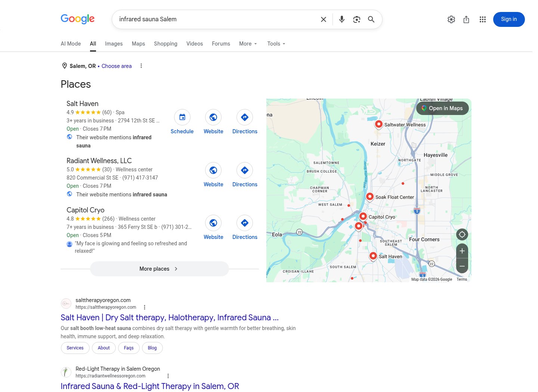
Task: Open location options three-dot menu
Action: 141,66
